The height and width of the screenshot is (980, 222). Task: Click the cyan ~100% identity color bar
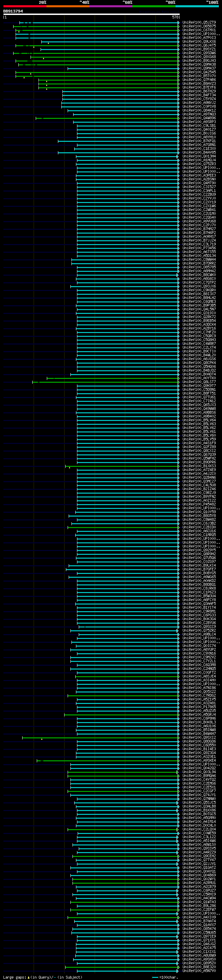[197, 6]
